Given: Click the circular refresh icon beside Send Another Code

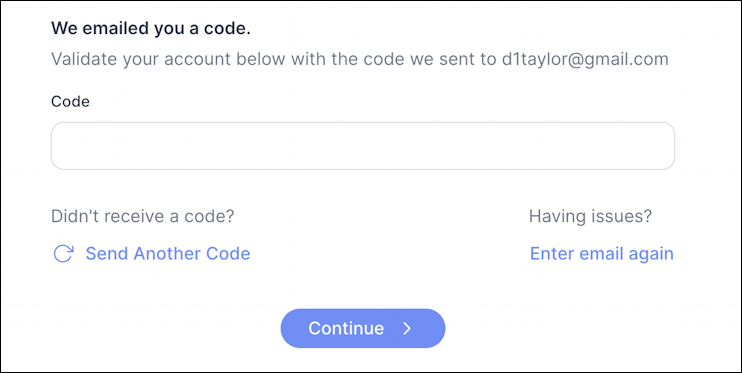Looking at the screenshot, I should point(63,254).
